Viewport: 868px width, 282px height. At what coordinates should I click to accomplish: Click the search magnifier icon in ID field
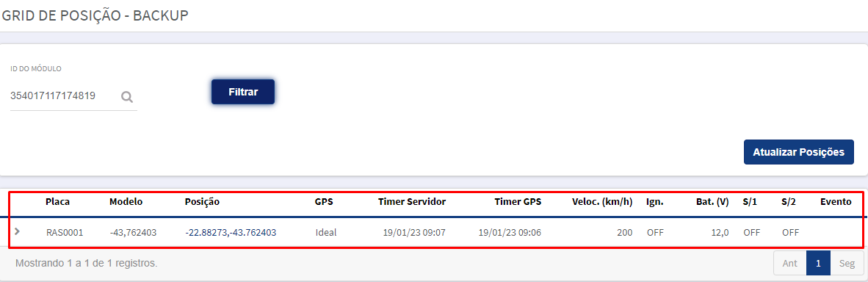[127, 97]
